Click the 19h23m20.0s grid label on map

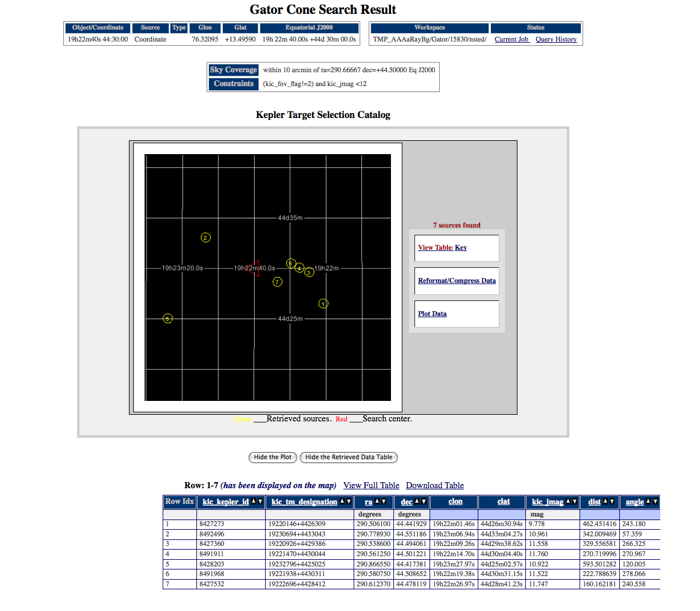click(x=182, y=268)
